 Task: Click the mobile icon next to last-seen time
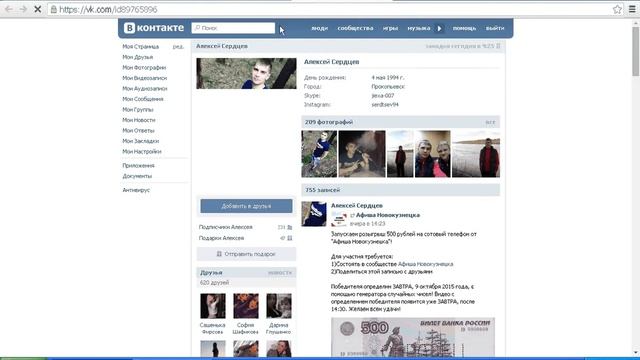click(498, 46)
